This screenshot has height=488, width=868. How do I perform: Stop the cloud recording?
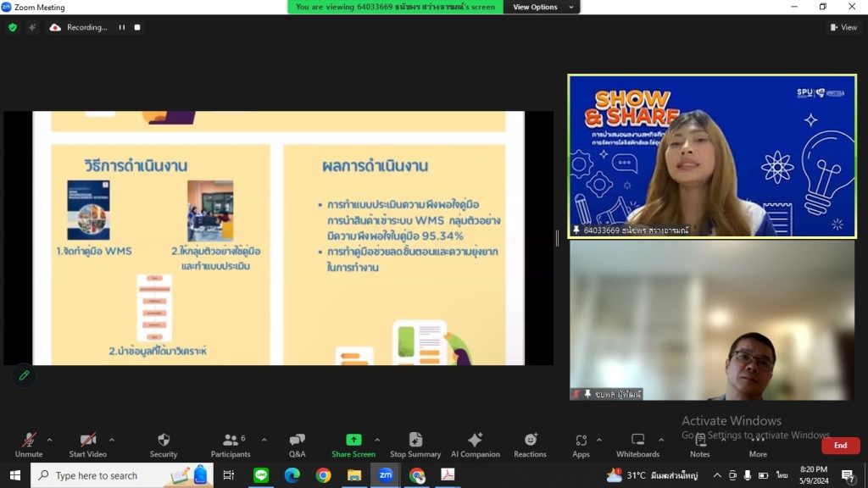(x=137, y=27)
